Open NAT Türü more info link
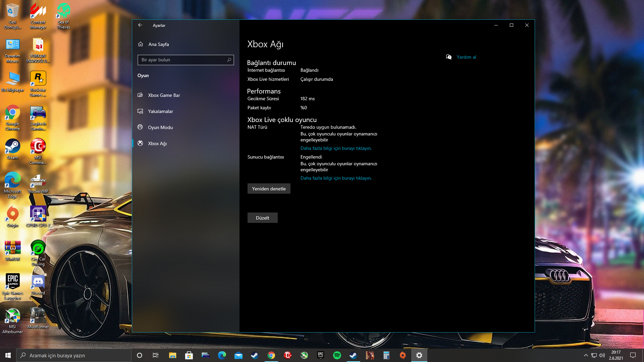 336,148
